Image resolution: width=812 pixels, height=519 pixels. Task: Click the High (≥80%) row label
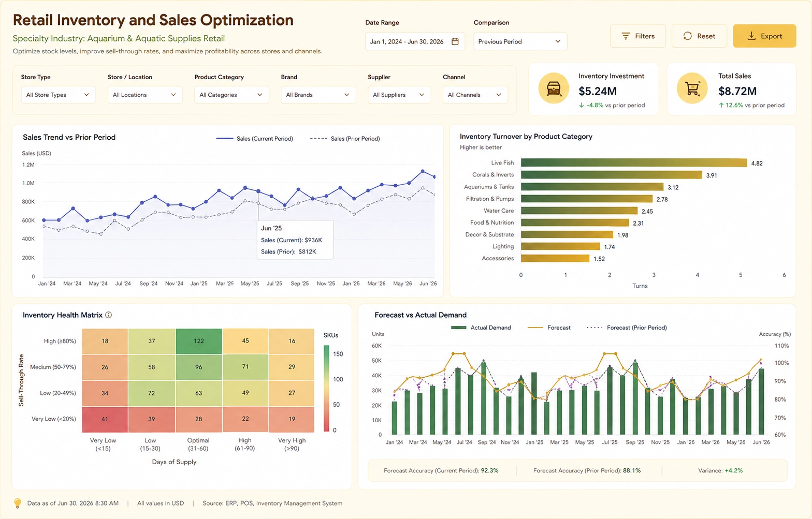(x=60, y=341)
